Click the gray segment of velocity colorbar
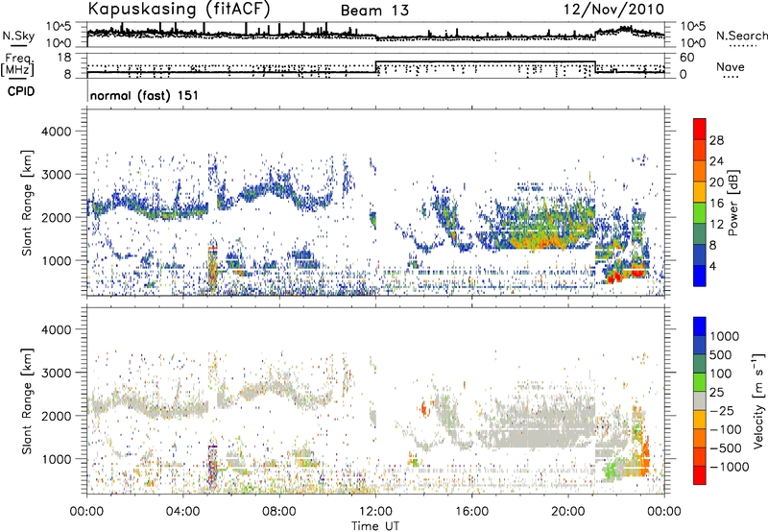768x532 pixels. (x=700, y=400)
